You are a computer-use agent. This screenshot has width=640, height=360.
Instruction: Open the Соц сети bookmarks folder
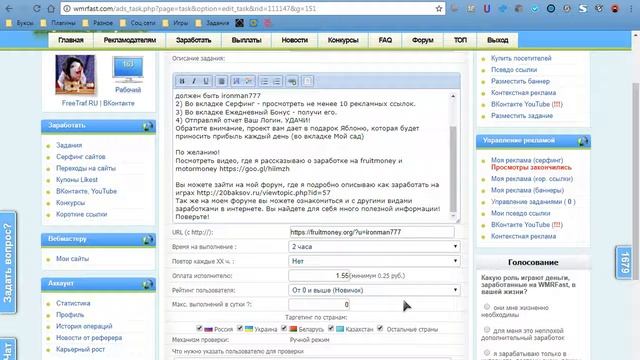point(138,23)
